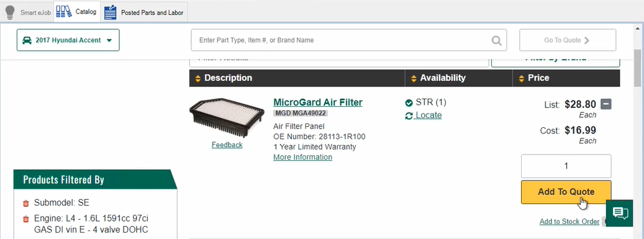Click the $16.99 cost price
Image resolution: width=644 pixels, height=239 pixels.
[580, 130]
